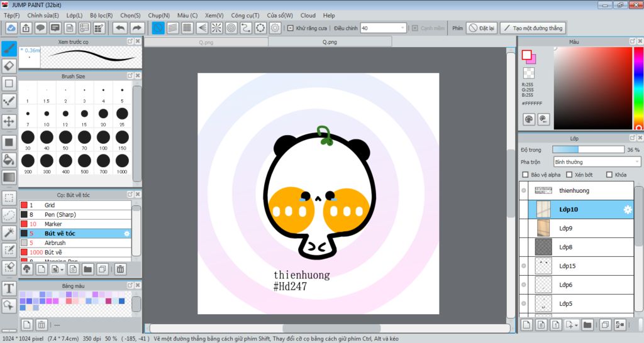Image resolution: width=644 pixels, height=343 pixels.
Task: Click Đặt lại button
Action: pyautogui.click(x=482, y=28)
